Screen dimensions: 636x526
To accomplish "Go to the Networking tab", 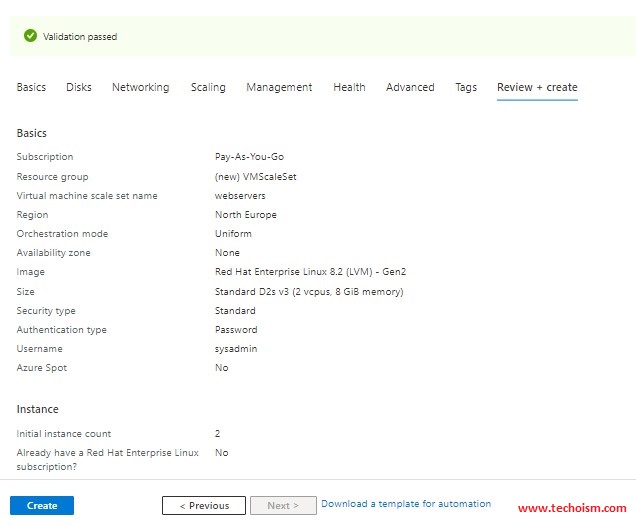I will pos(141,87).
